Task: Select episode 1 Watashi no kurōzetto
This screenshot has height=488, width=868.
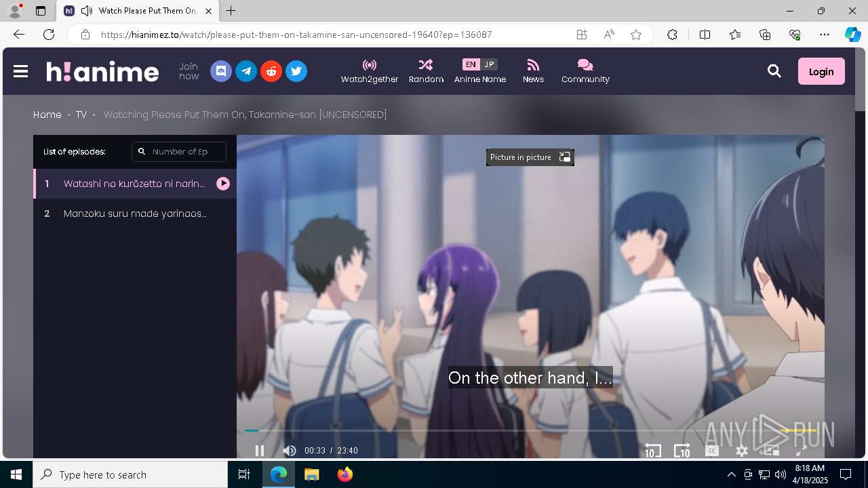Action: [135, 184]
